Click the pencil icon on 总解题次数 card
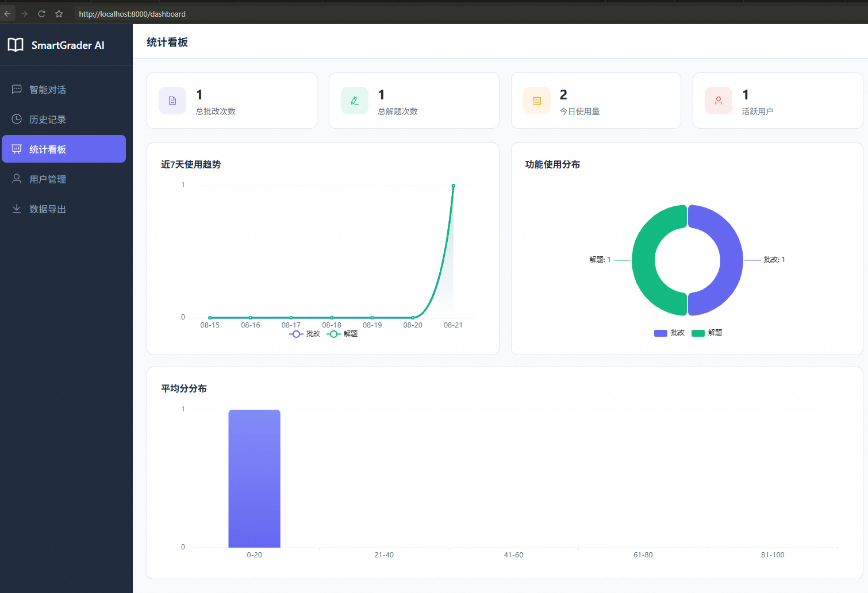This screenshot has height=593, width=868. pos(355,101)
